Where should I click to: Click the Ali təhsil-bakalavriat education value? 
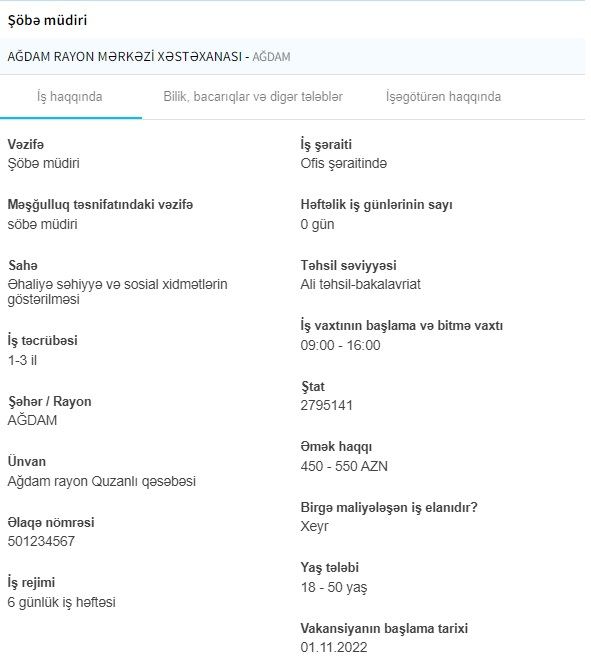360,284
